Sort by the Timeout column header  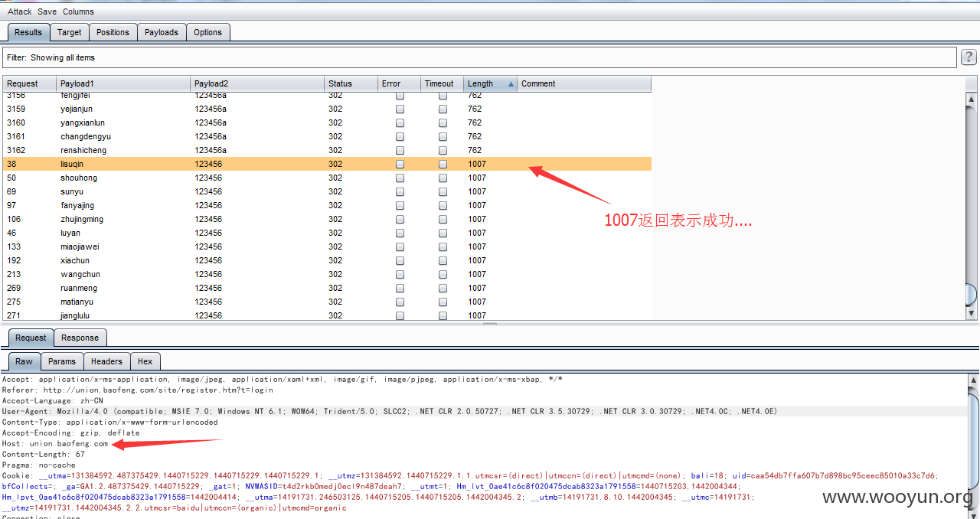tap(442, 83)
